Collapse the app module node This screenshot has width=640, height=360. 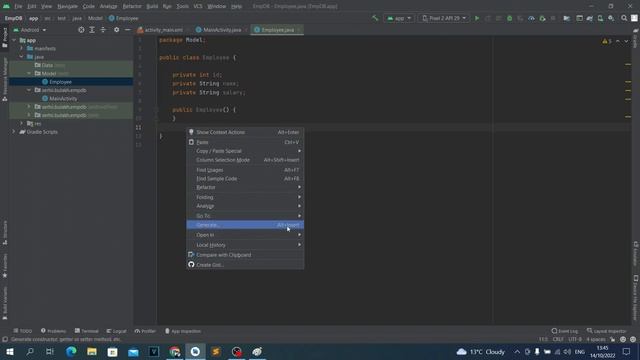(14, 40)
